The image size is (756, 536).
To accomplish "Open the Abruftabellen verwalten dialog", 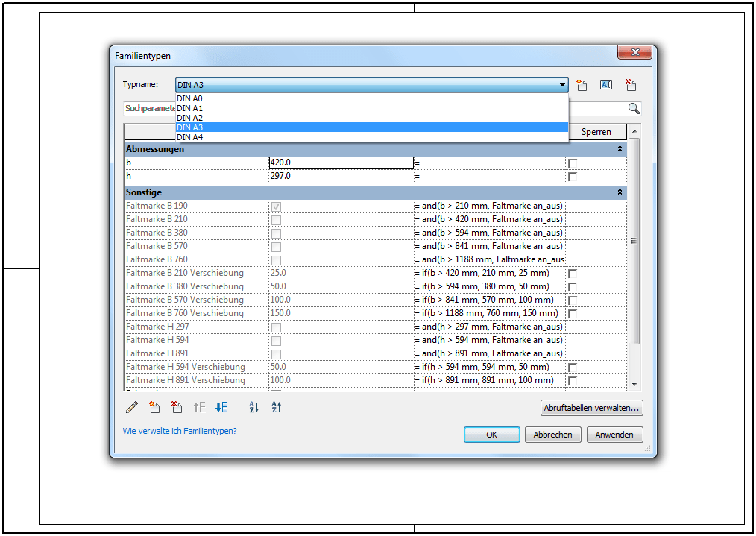I will point(591,409).
